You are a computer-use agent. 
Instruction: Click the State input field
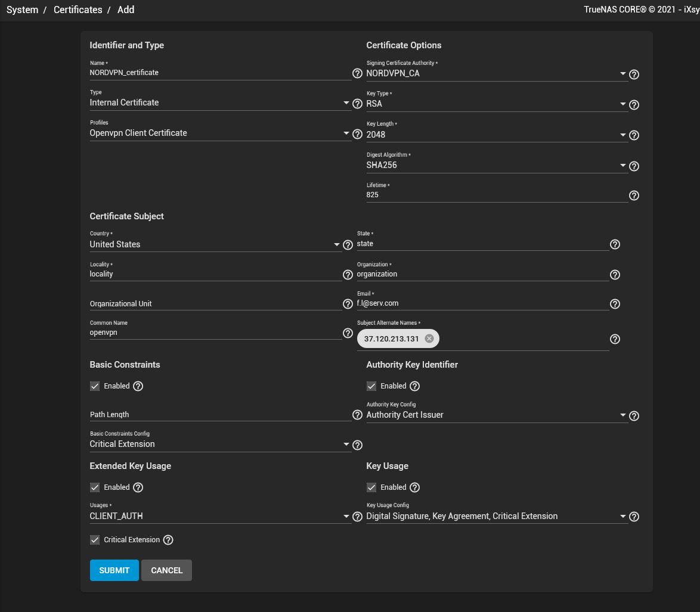point(482,244)
